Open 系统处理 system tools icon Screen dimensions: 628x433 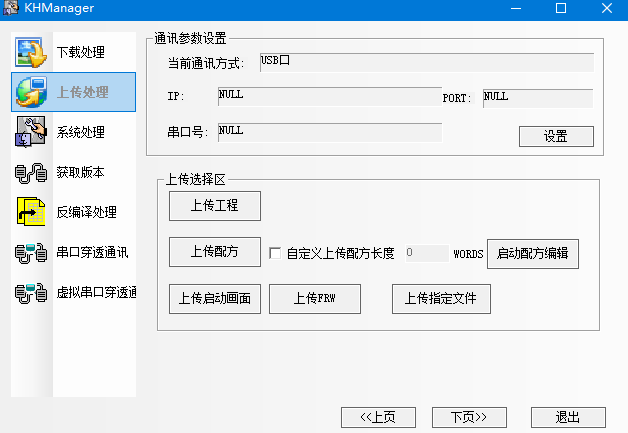[x=31, y=132]
